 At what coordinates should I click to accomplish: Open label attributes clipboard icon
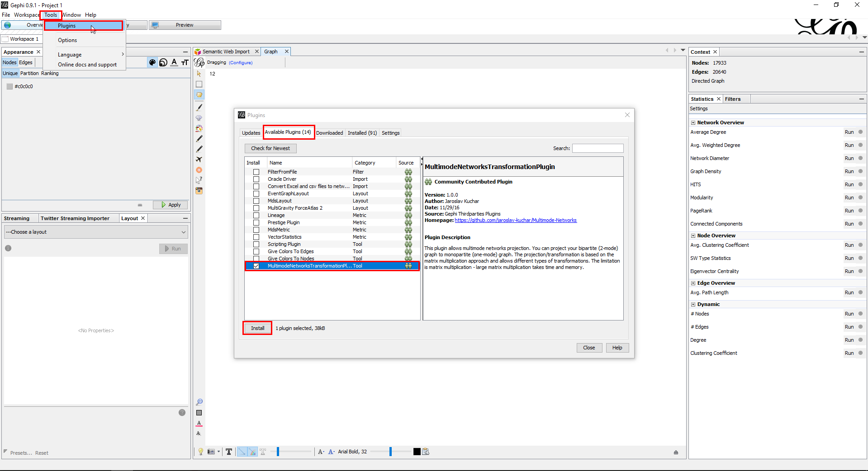click(426, 452)
